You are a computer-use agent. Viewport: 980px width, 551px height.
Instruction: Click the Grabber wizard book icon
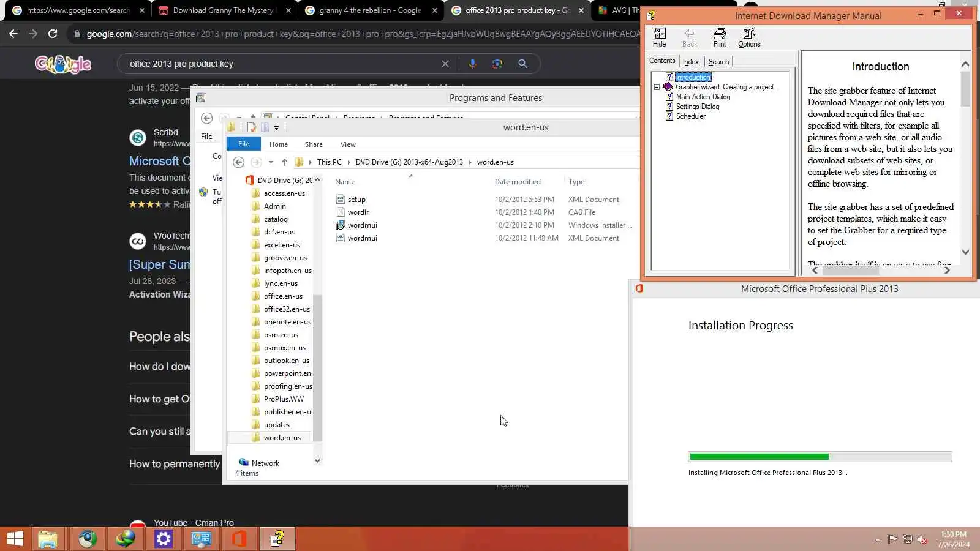click(668, 87)
